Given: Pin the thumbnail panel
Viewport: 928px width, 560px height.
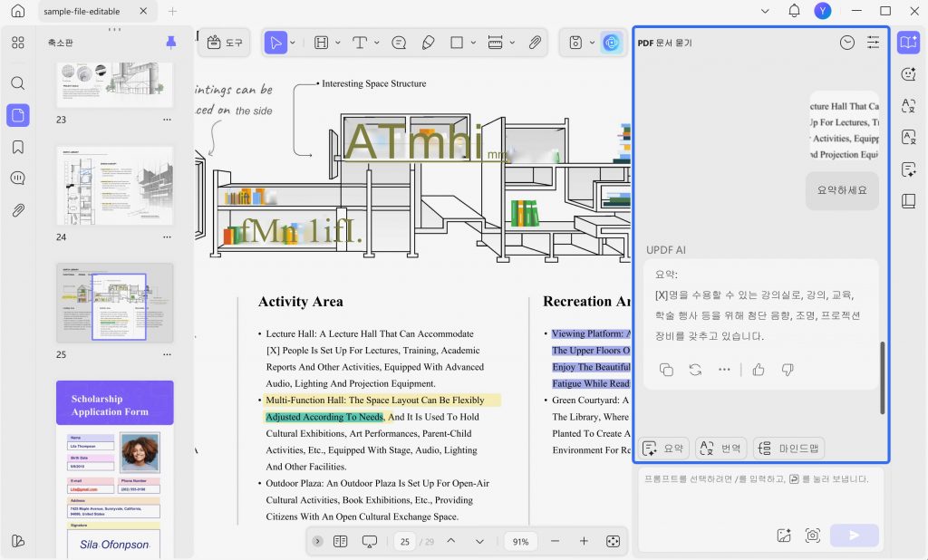Looking at the screenshot, I should click(171, 42).
